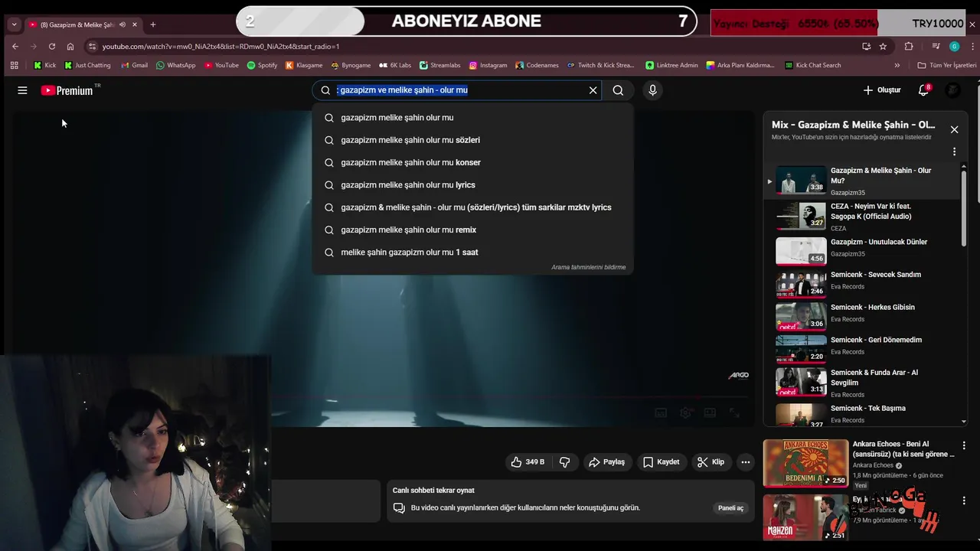Go to YouTube Premium home logo
This screenshot has height=551, width=980.
(67, 90)
